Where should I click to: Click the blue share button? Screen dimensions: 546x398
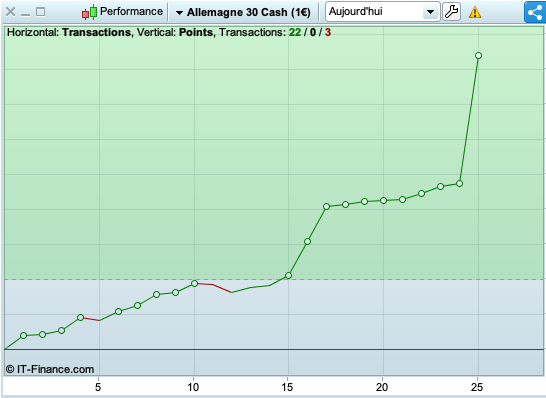tap(535, 12)
